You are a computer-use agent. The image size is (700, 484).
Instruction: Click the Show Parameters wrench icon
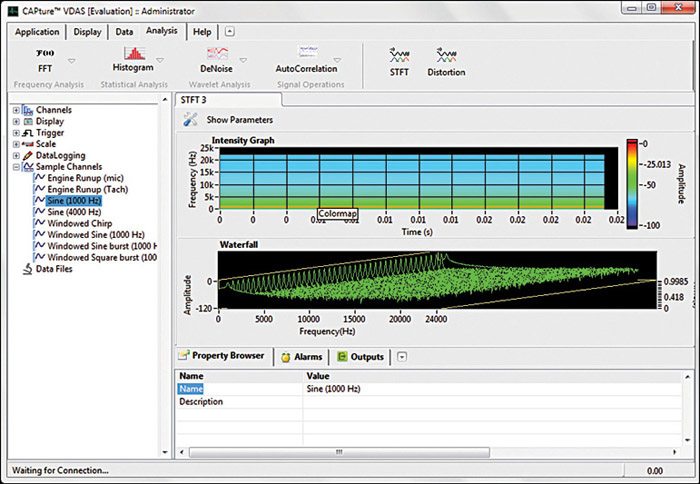tap(189, 120)
